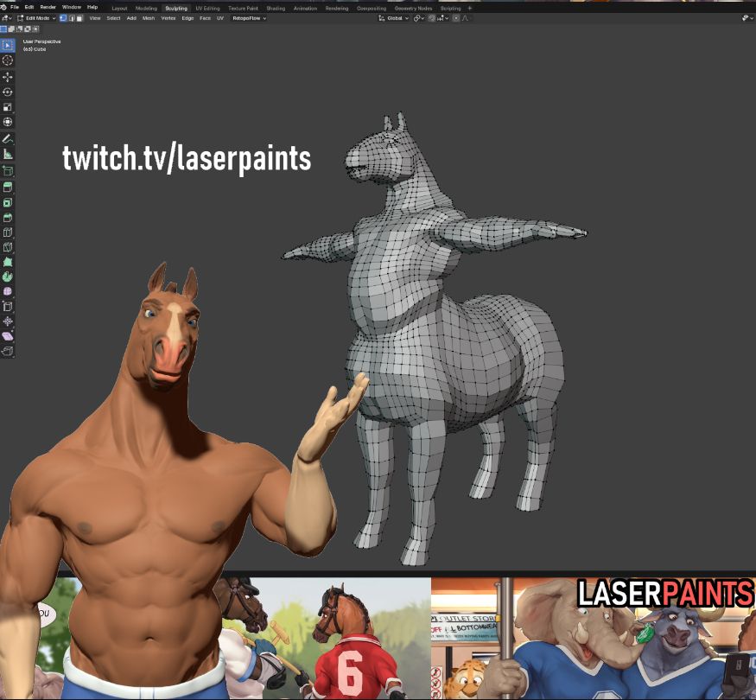
Task: Select the Shear tool
Action: coord(7,336)
